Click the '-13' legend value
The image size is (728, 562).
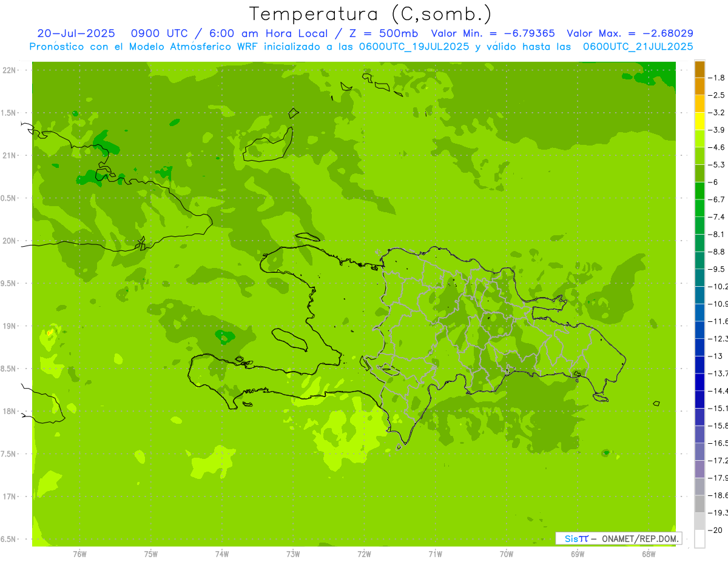[715, 356]
